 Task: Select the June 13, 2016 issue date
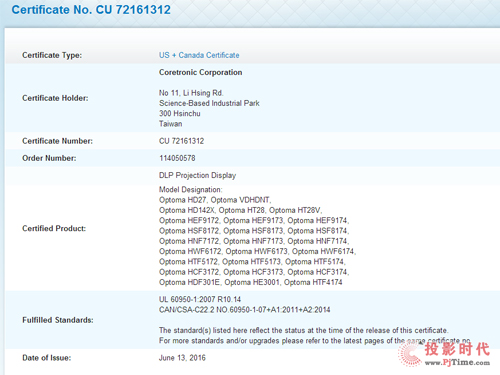point(182,358)
